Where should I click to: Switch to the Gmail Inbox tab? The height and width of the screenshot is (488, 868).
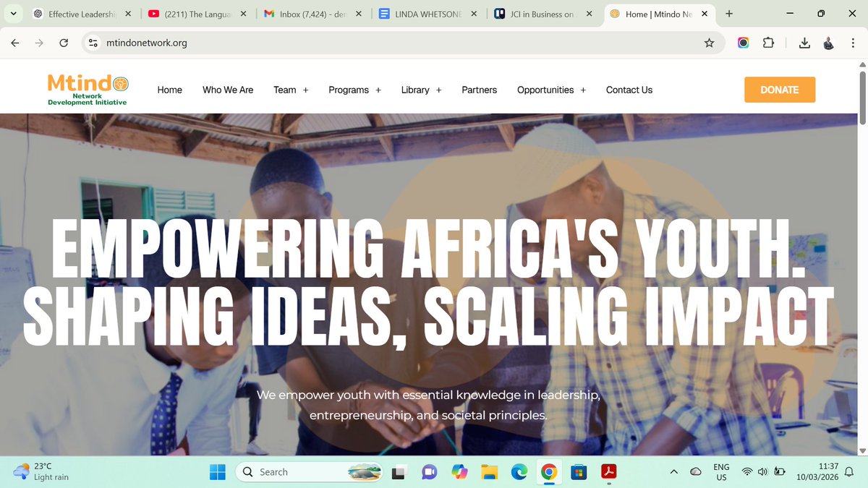point(311,13)
